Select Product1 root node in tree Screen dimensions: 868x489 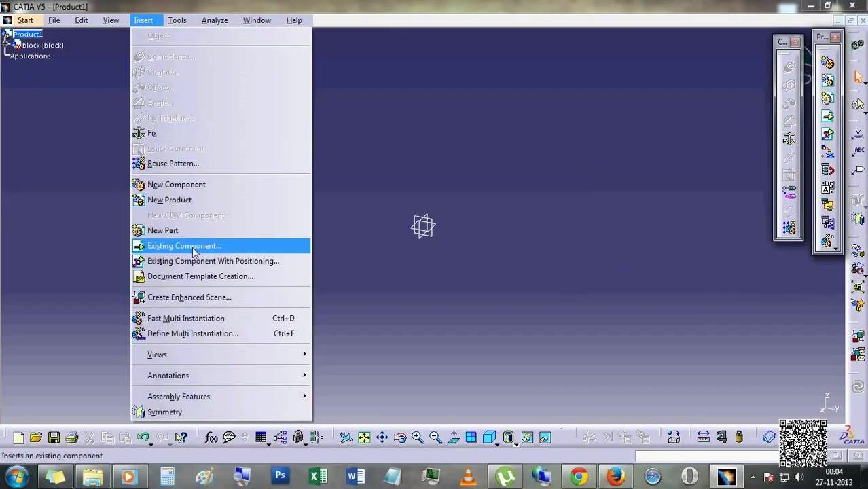[x=27, y=35]
